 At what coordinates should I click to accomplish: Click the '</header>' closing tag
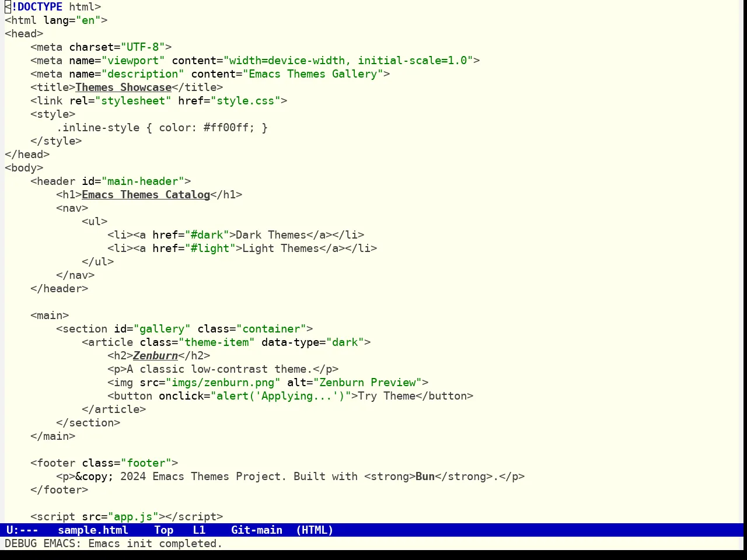[60, 289]
